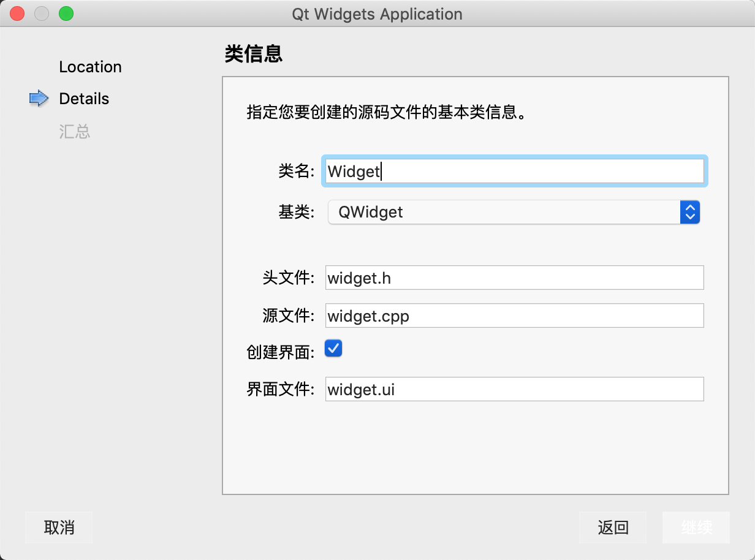Viewport: 755px width, 560px height.
Task: Click the Qt Widgets Application window title
Action: tap(377, 13)
